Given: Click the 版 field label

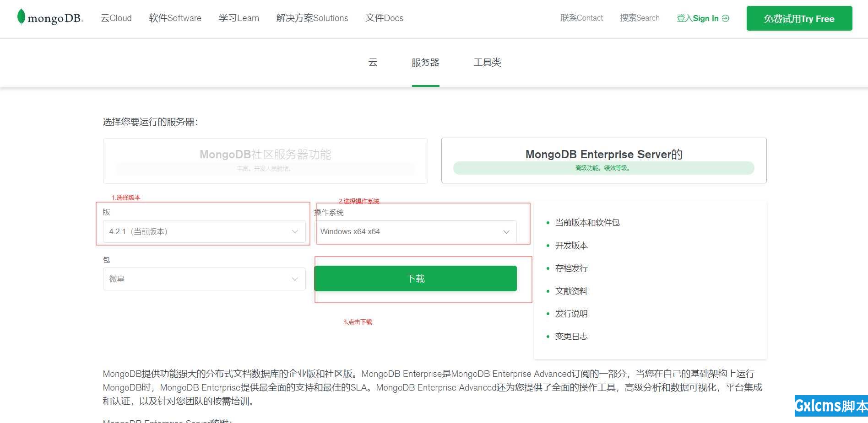Looking at the screenshot, I should [x=106, y=212].
